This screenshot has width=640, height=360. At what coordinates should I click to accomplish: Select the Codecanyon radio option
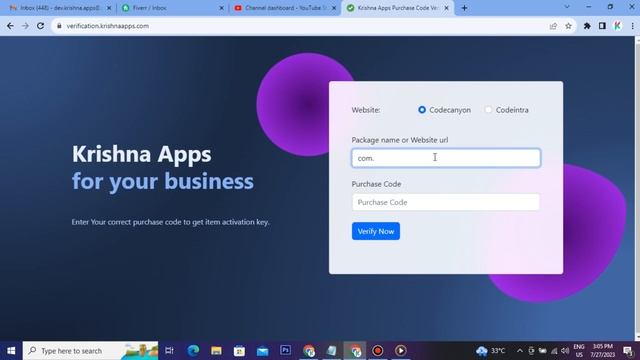point(422,110)
